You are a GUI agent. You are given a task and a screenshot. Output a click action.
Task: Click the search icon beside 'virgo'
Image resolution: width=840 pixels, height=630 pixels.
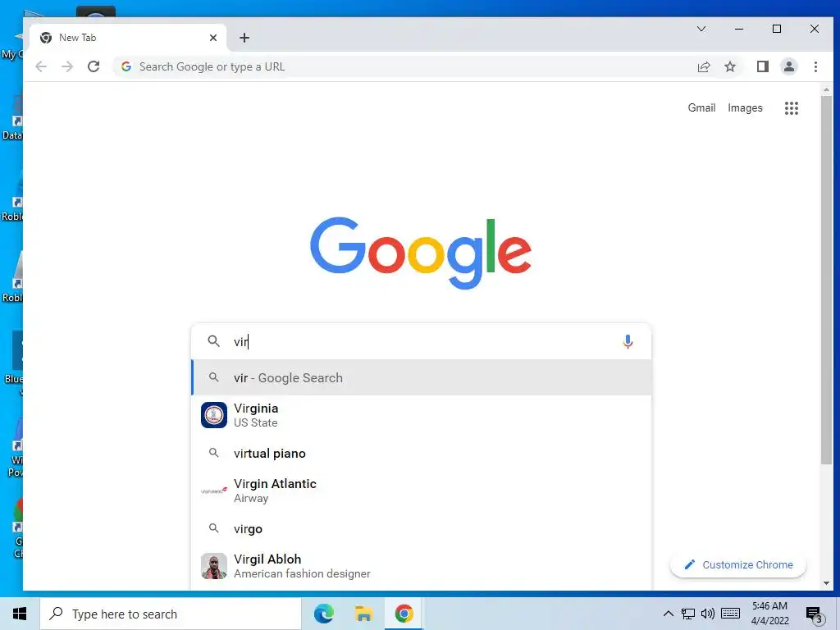pos(214,529)
